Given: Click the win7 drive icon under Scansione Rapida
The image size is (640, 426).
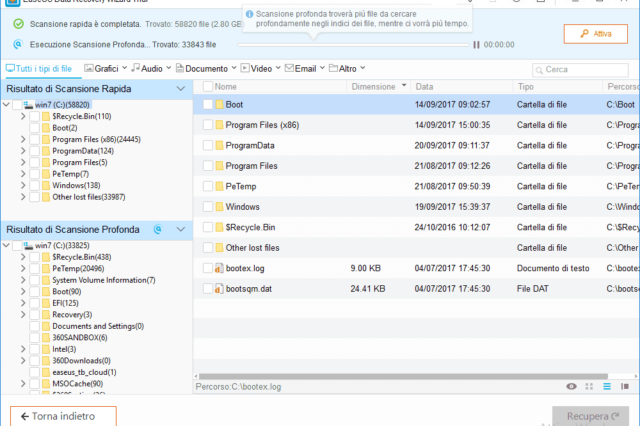Looking at the screenshot, I should pyautogui.click(x=28, y=105).
